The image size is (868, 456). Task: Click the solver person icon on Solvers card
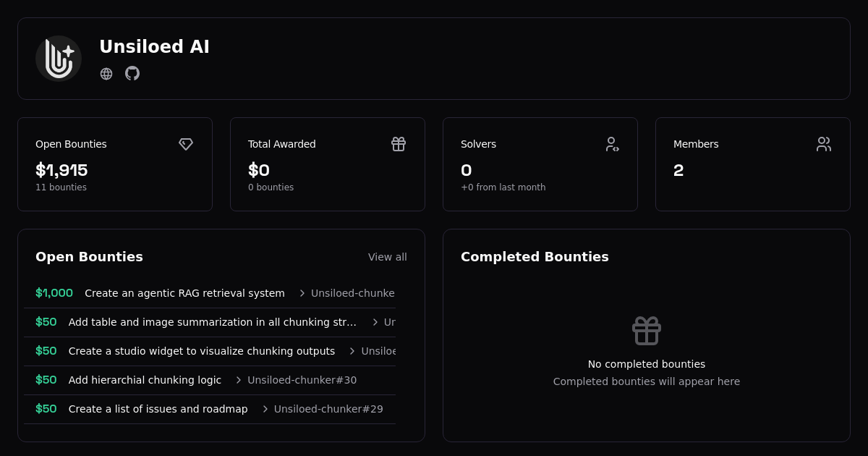612,144
